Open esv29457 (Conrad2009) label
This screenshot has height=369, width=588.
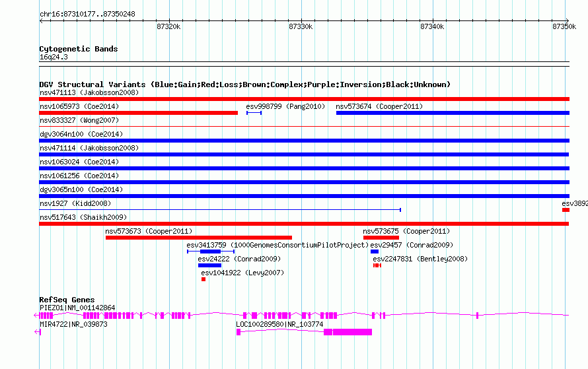412,245
